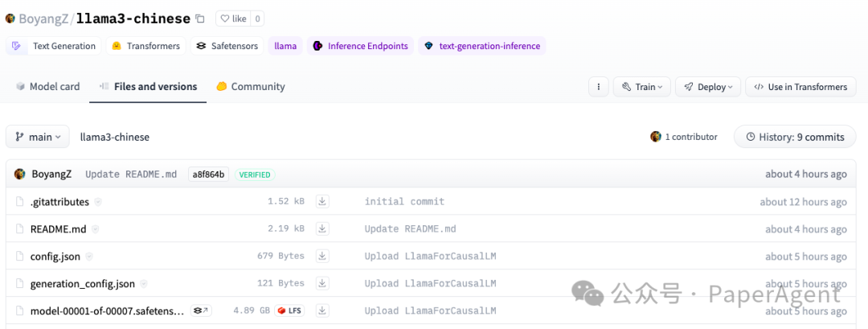Open generation_config.json Upload LlamaForCausalLM commit
The width and height of the screenshot is (868, 329).
pyautogui.click(x=430, y=284)
